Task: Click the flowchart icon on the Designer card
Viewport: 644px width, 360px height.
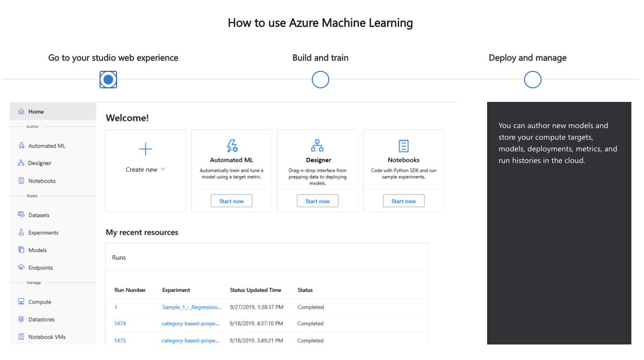Action: pos(318,146)
